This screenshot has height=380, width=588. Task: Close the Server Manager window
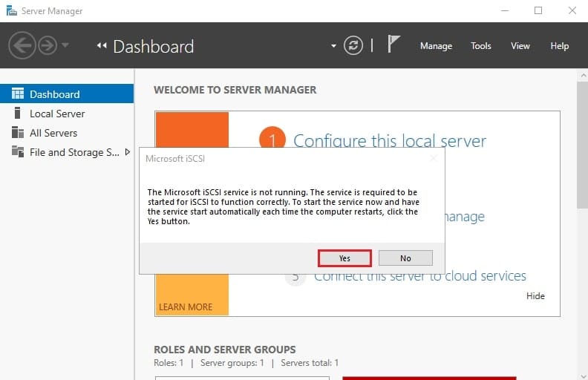coord(572,10)
